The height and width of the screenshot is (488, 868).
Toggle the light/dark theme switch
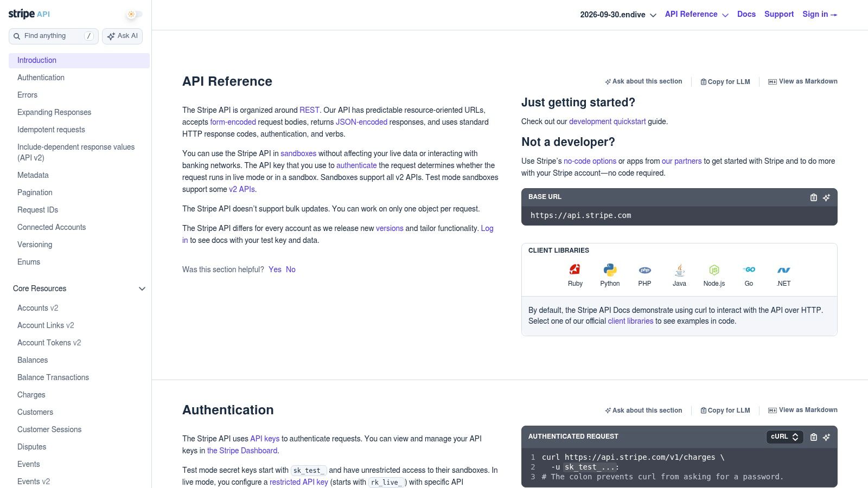(133, 14)
